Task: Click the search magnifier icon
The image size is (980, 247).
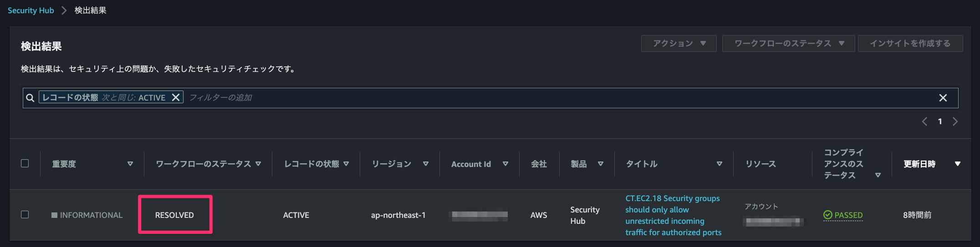Action: [x=30, y=98]
